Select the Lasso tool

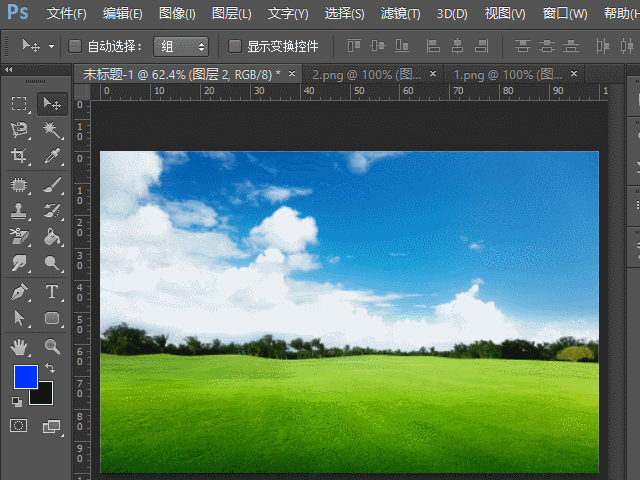tap(19, 130)
